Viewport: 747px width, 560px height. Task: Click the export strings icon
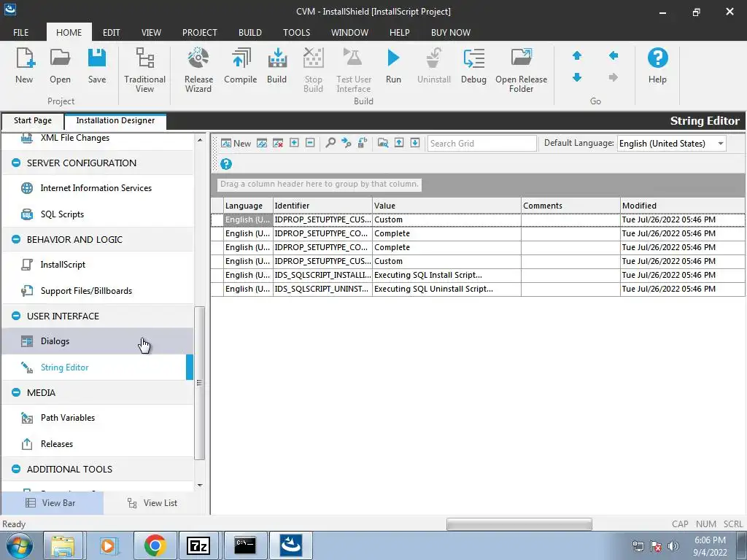(x=399, y=143)
